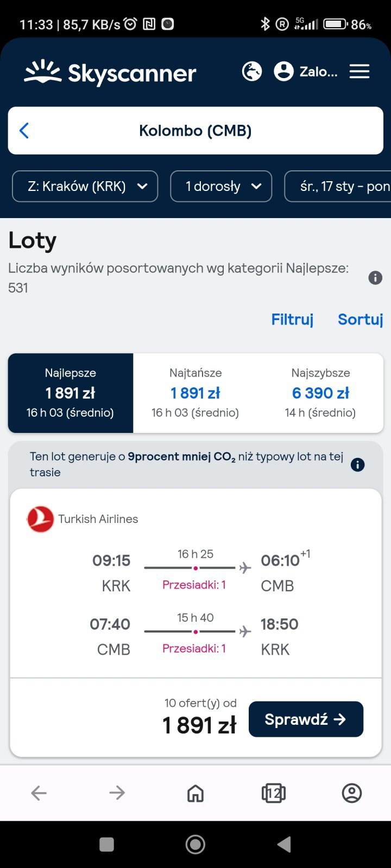Tap the browser back arrow
Screen dimensions: 391x868
coord(39,793)
